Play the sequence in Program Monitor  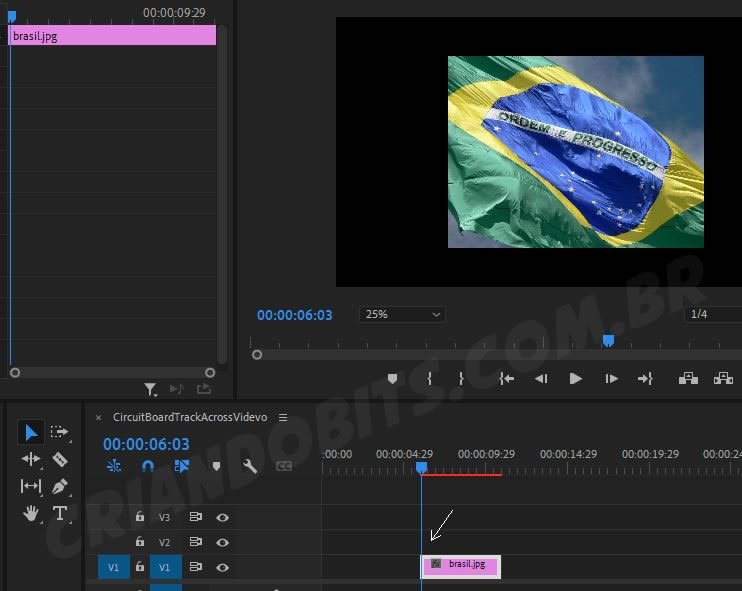pos(575,379)
